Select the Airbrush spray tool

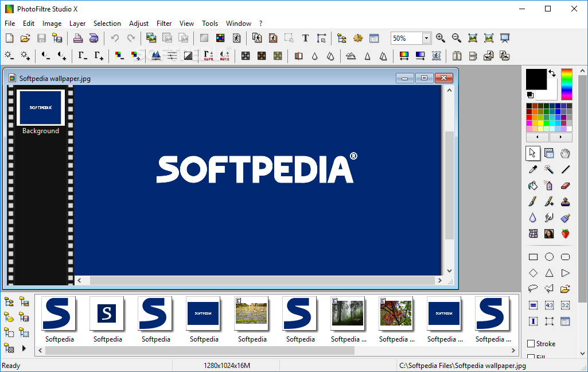point(548,185)
